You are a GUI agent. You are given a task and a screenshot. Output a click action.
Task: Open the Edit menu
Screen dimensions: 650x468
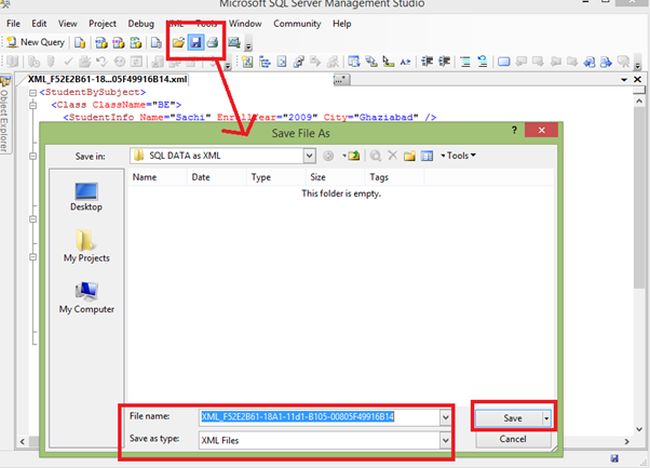pyautogui.click(x=39, y=24)
